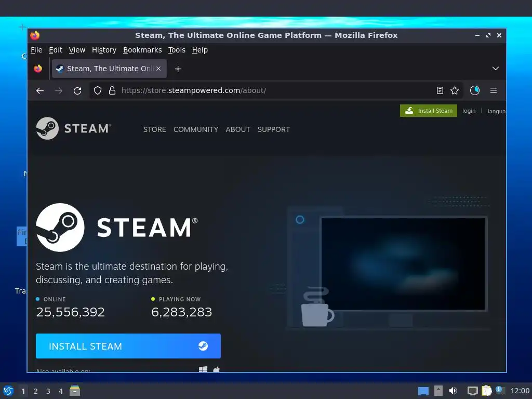Click the padlock site security icon
This screenshot has width=532, height=399.
tap(112, 90)
